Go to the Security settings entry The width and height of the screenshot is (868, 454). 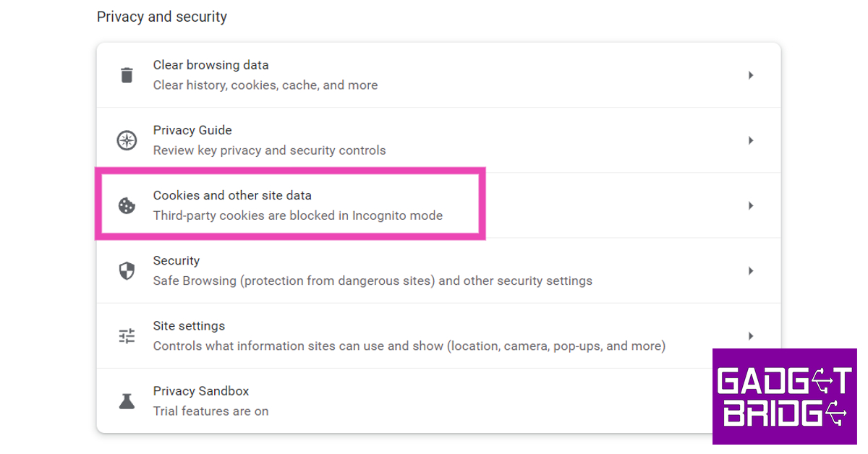click(176, 260)
